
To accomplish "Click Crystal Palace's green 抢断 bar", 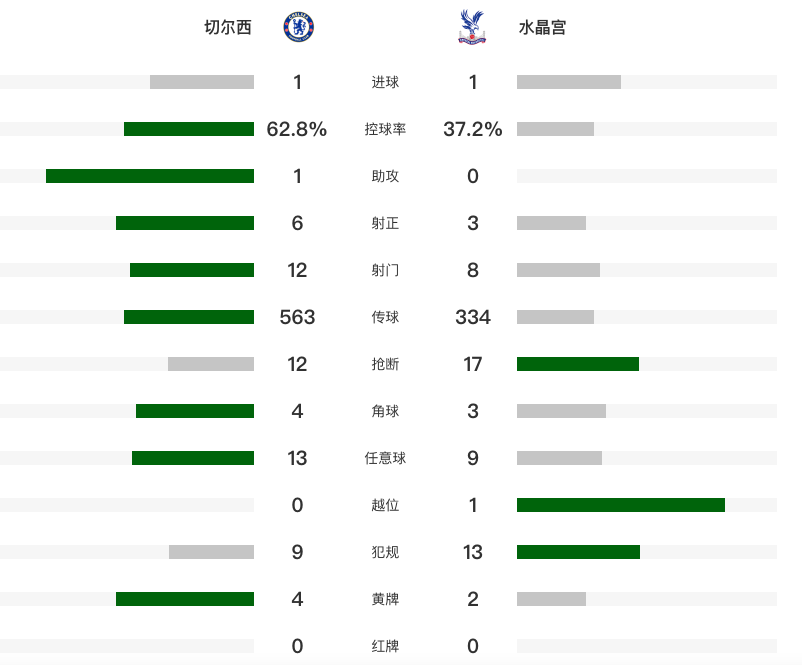I will tap(578, 364).
